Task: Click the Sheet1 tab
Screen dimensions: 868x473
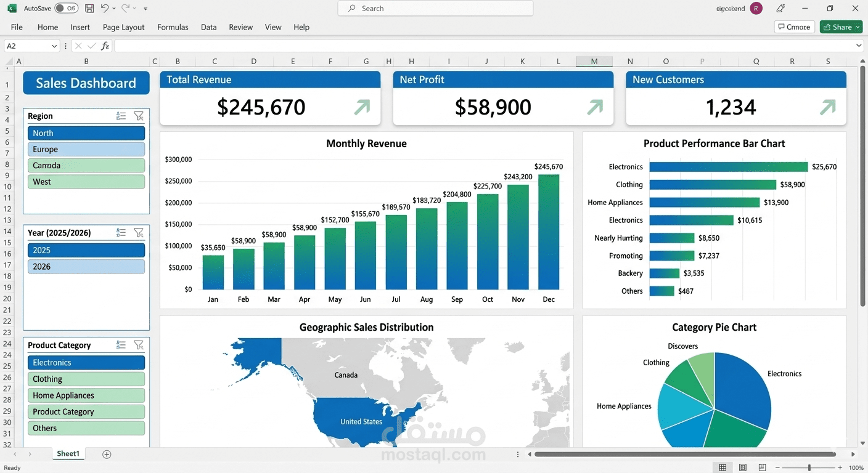Action: [x=68, y=454]
